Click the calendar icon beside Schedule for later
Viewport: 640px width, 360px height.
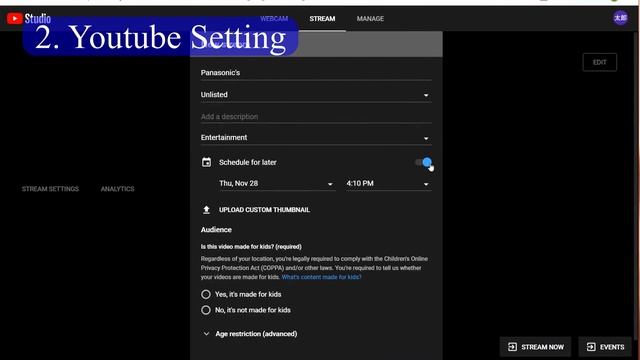(x=207, y=162)
